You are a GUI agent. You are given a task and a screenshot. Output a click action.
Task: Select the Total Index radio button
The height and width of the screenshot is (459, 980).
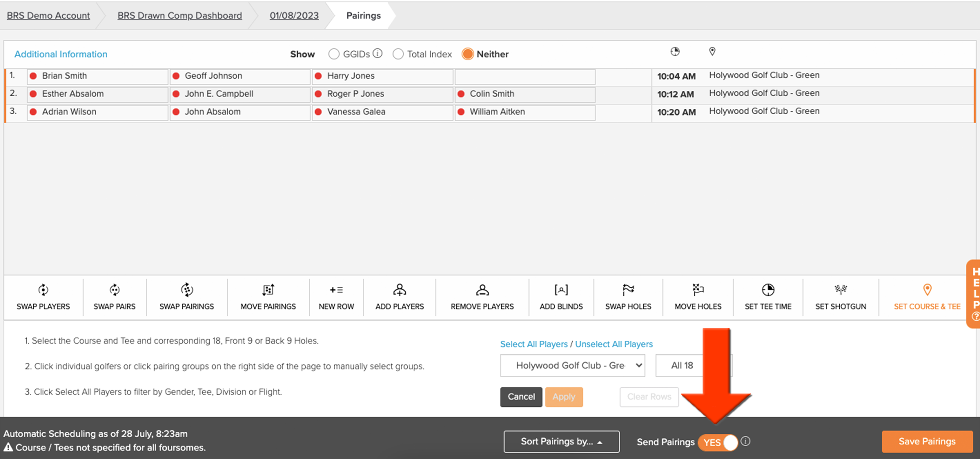(398, 54)
